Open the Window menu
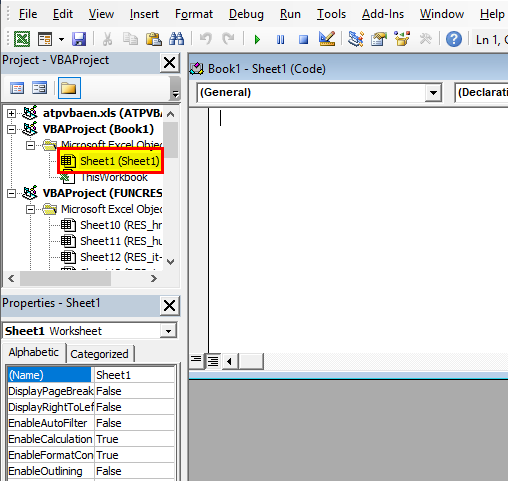The image size is (508, 481). click(x=442, y=14)
